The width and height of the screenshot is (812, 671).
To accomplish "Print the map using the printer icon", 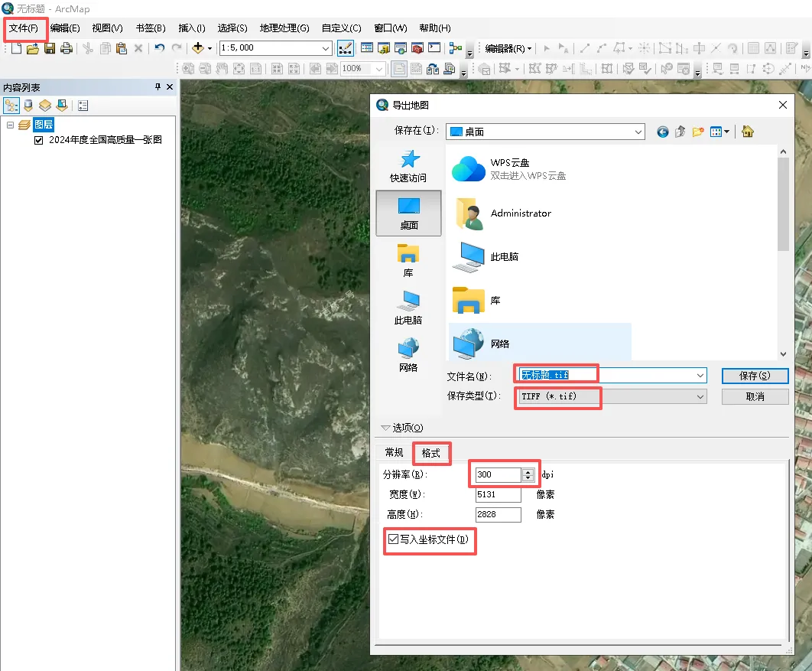I will click(x=67, y=48).
